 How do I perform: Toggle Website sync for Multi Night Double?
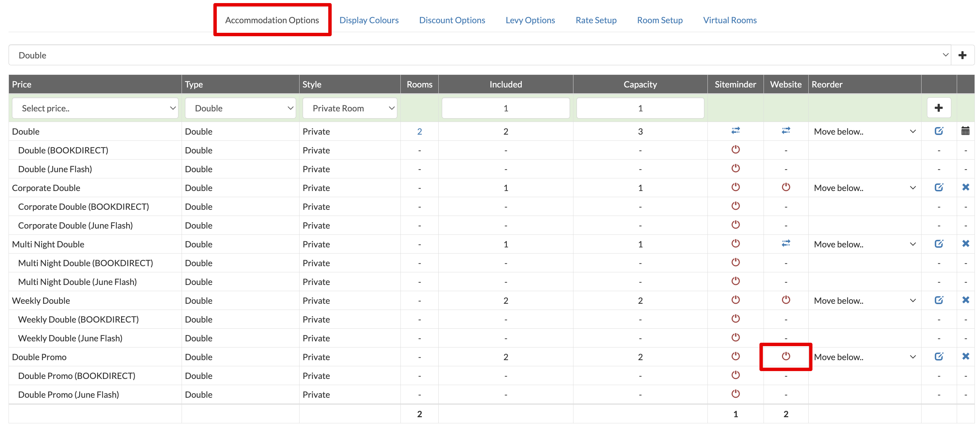click(x=785, y=243)
